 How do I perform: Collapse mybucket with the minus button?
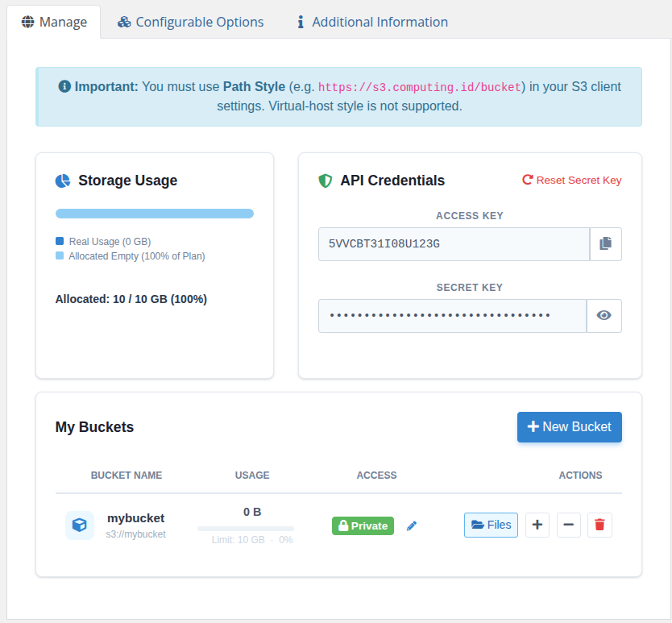click(x=568, y=525)
